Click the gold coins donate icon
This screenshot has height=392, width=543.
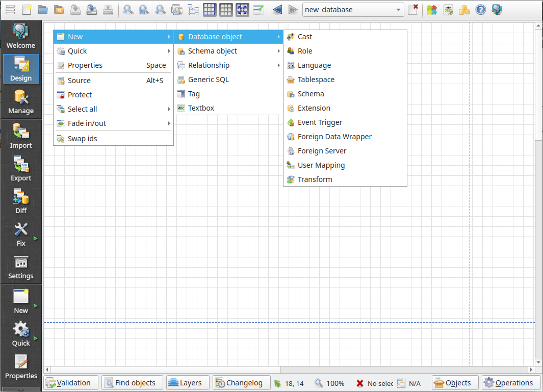click(x=464, y=10)
